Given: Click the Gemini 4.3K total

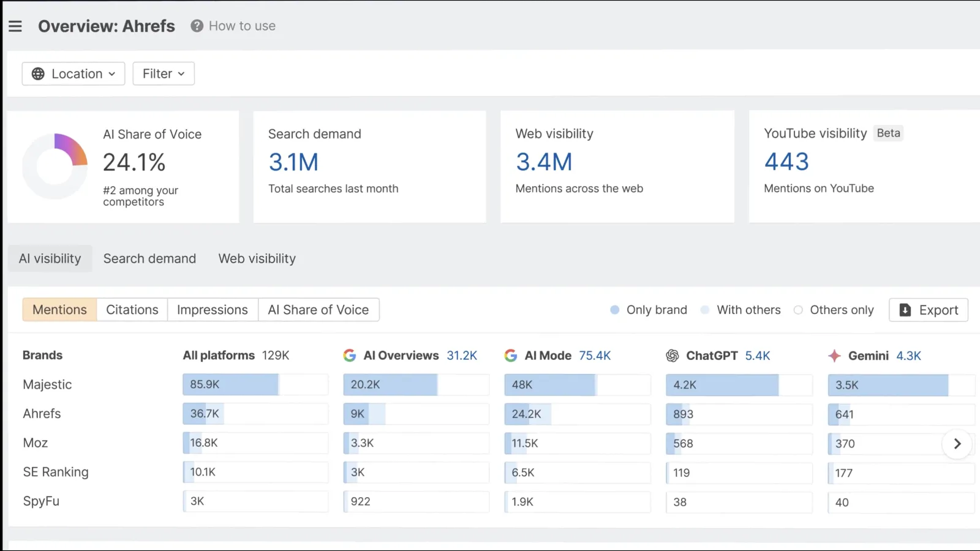Looking at the screenshot, I should (908, 356).
